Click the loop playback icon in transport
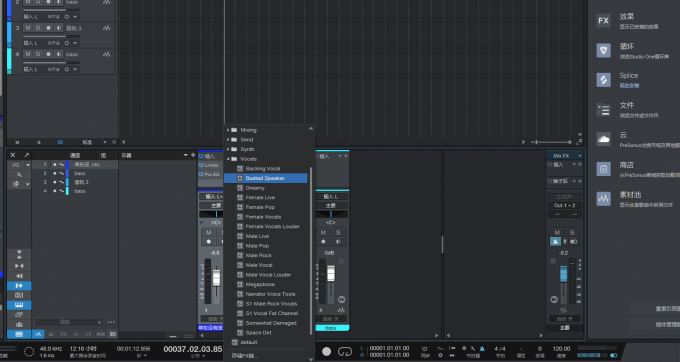680x362 pixels. (x=345, y=352)
